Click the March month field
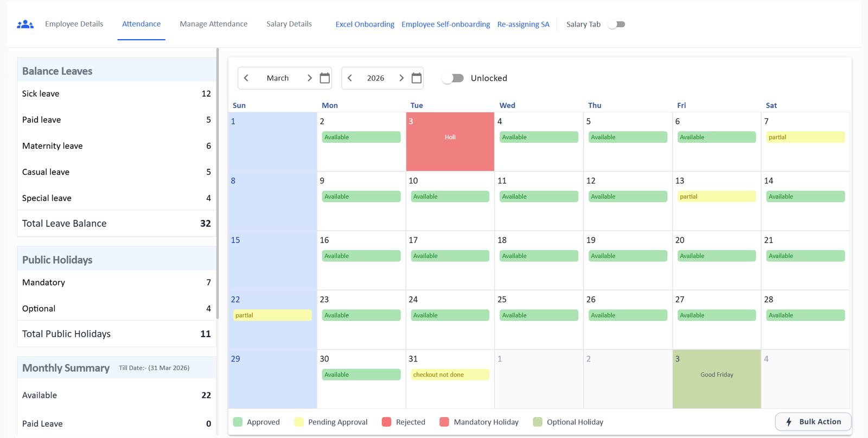The width and height of the screenshot is (868, 438). coord(278,78)
